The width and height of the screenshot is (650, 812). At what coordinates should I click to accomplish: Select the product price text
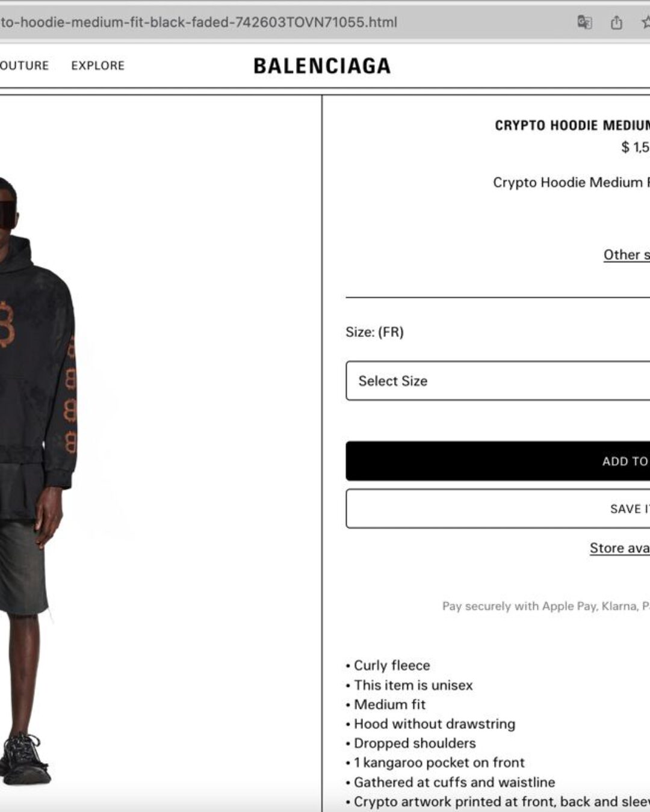coord(636,147)
